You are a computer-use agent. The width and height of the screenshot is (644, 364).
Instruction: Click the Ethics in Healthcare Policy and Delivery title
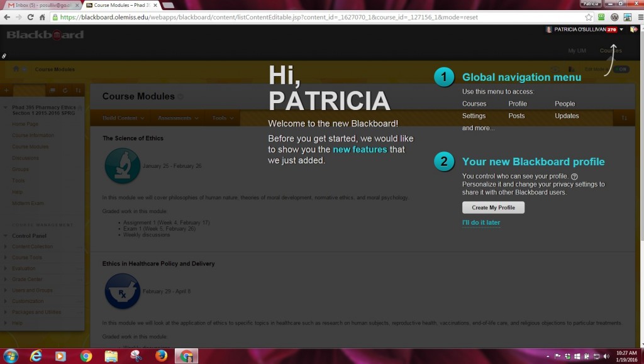click(158, 263)
